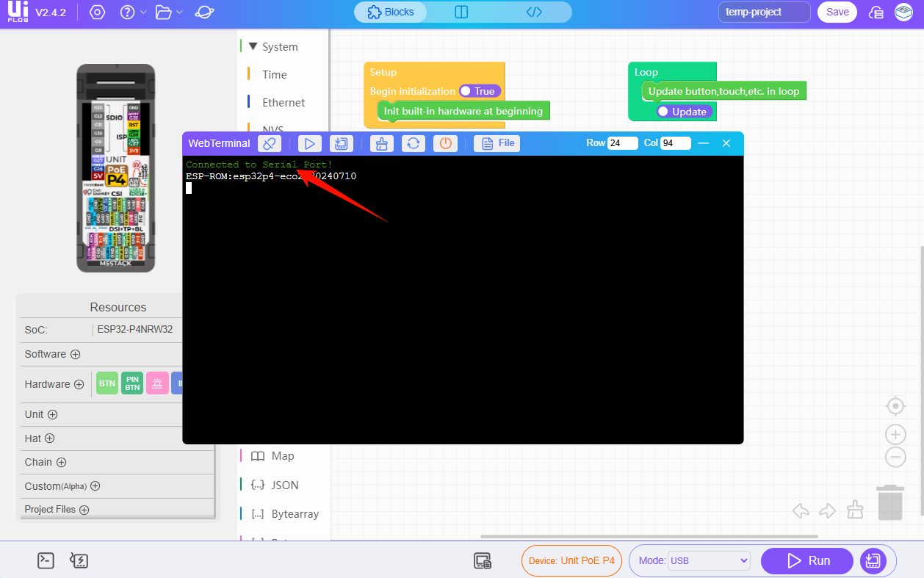Switch to the code view tab
Screen dimensions: 924x578
[x=534, y=12]
